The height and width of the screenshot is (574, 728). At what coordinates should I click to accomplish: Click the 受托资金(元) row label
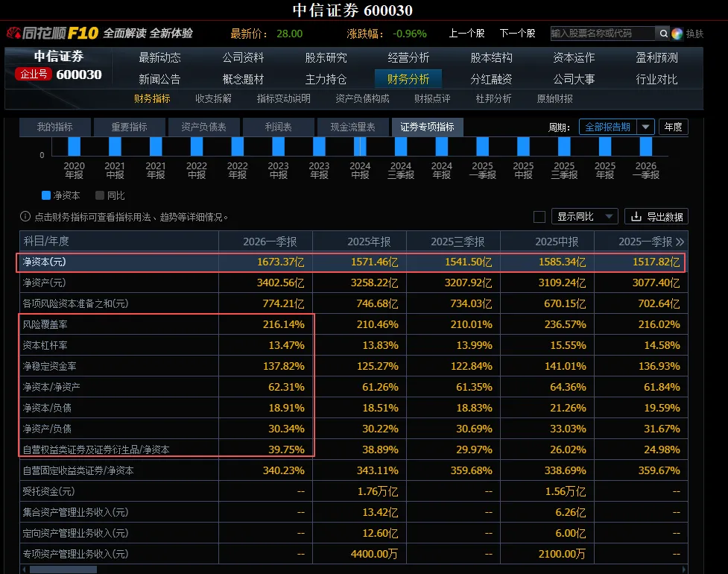(x=48, y=491)
